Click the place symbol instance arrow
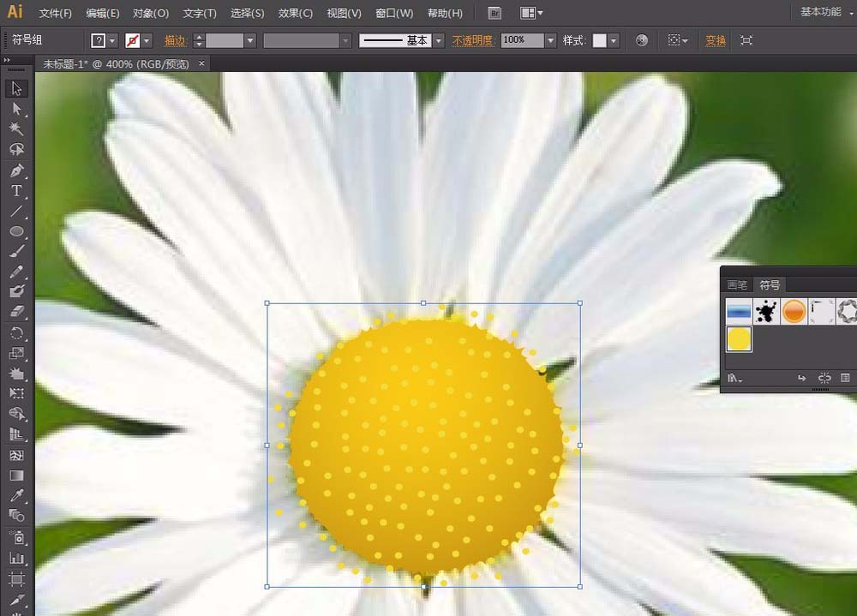The image size is (857, 616). 802,378
